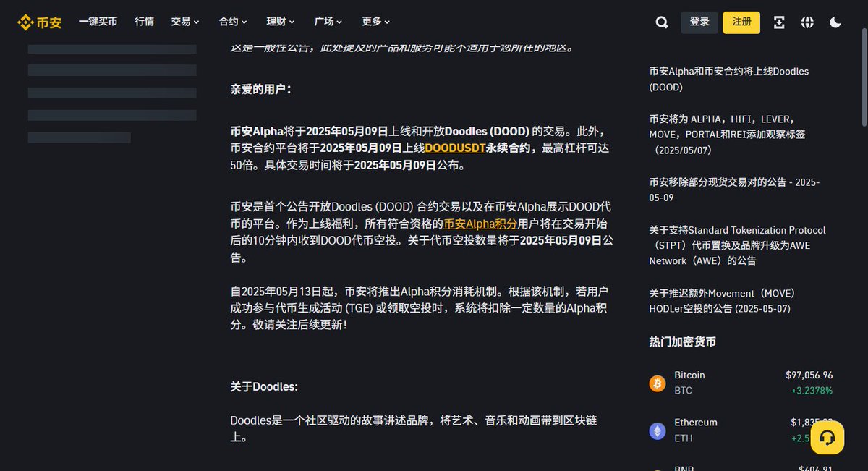Expand 理财 dropdown menu

[x=281, y=22]
